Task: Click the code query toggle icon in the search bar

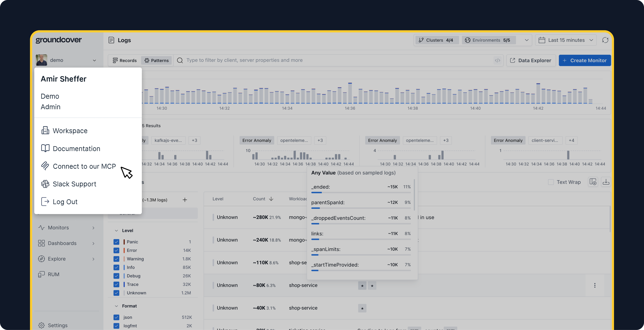Action: [497, 60]
